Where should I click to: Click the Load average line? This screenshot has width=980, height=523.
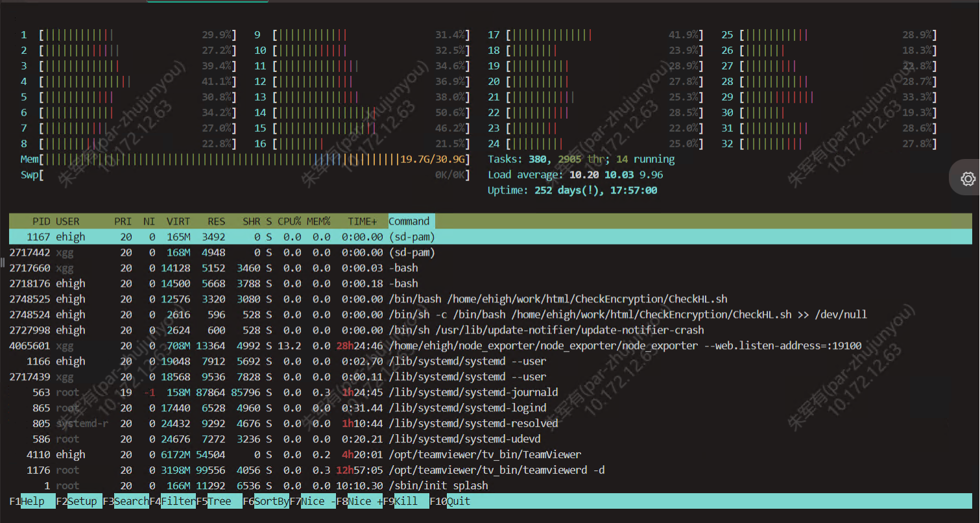(x=575, y=175)
